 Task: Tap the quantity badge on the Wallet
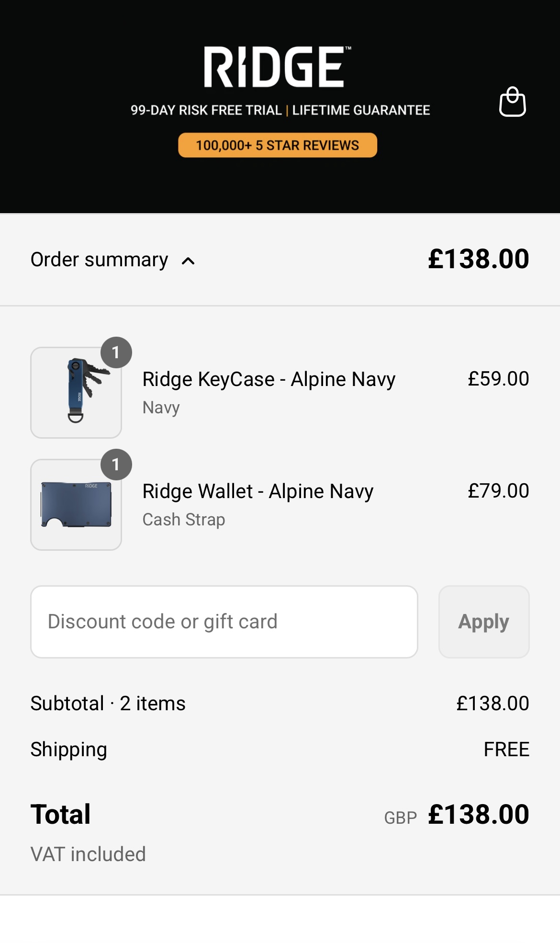(x=116, y=465)
